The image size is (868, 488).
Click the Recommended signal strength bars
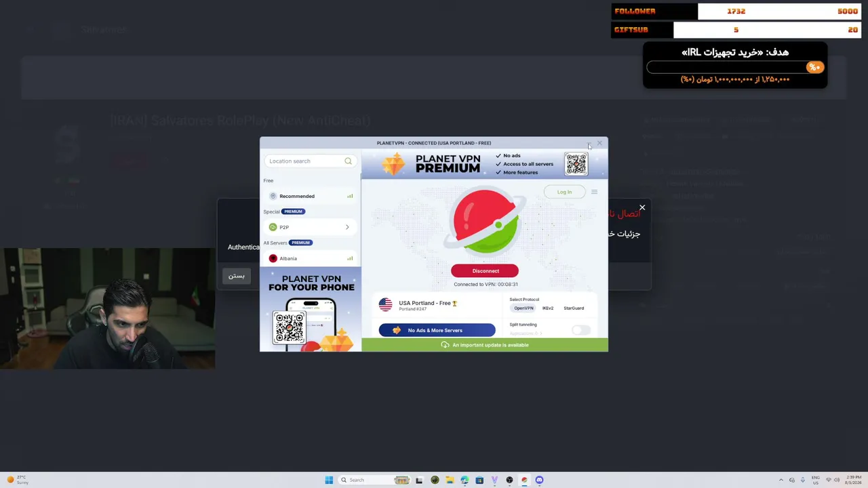click(350, 196)
